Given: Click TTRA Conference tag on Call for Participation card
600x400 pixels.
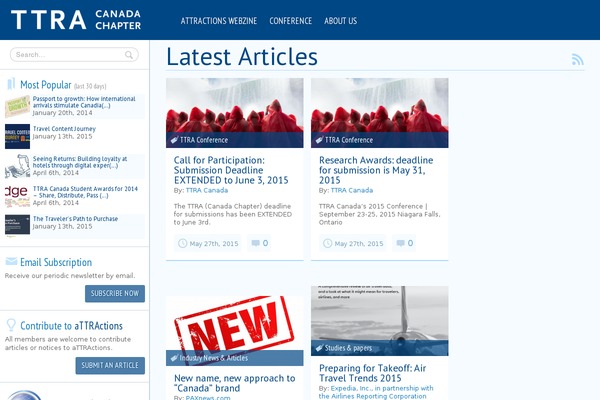Looking at the screenshot, I should pos(204,140).
